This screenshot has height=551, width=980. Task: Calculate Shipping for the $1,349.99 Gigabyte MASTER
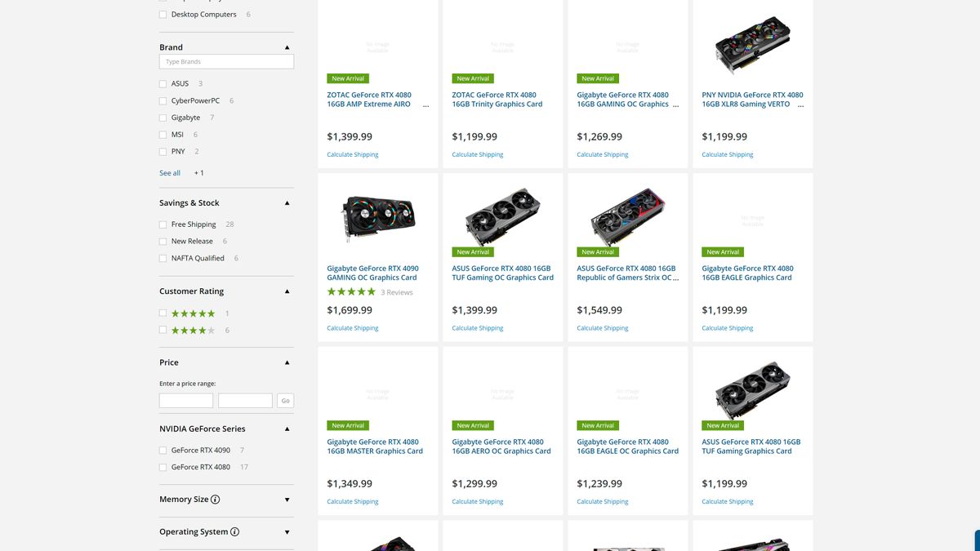coord(353,502)
